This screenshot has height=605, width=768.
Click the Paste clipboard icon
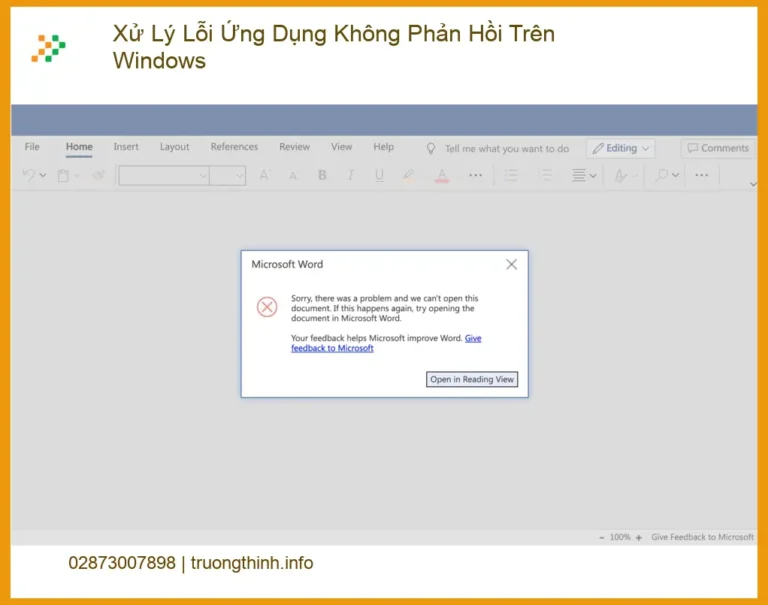click(63, 175)
